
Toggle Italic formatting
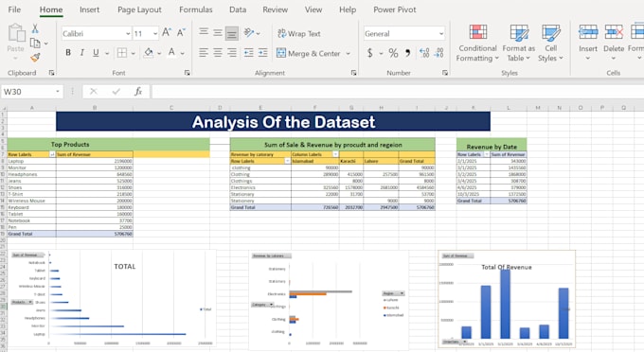[x=81, y=52]
